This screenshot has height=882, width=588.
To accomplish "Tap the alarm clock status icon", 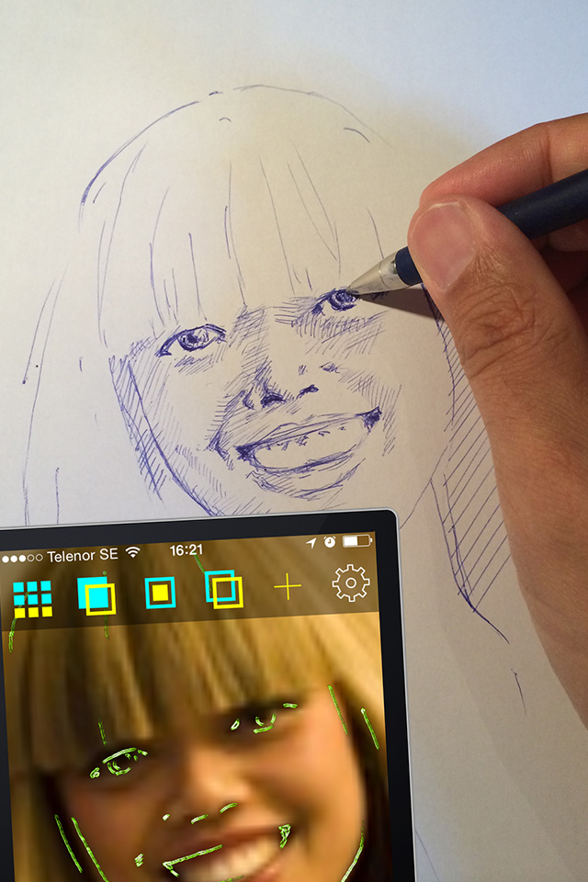I will point(330,542).
